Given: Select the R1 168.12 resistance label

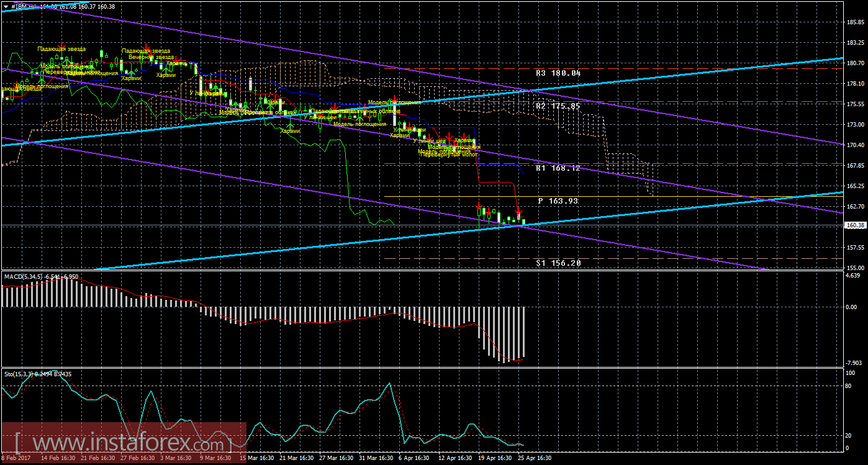Looking at the screenshot, I should 558,168.
